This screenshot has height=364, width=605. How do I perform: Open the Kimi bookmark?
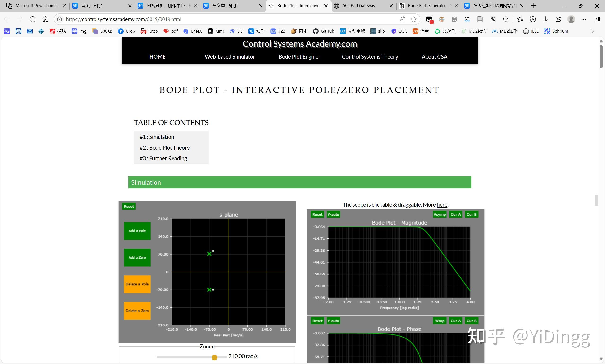pyautogui.click(x=216, y=31)
